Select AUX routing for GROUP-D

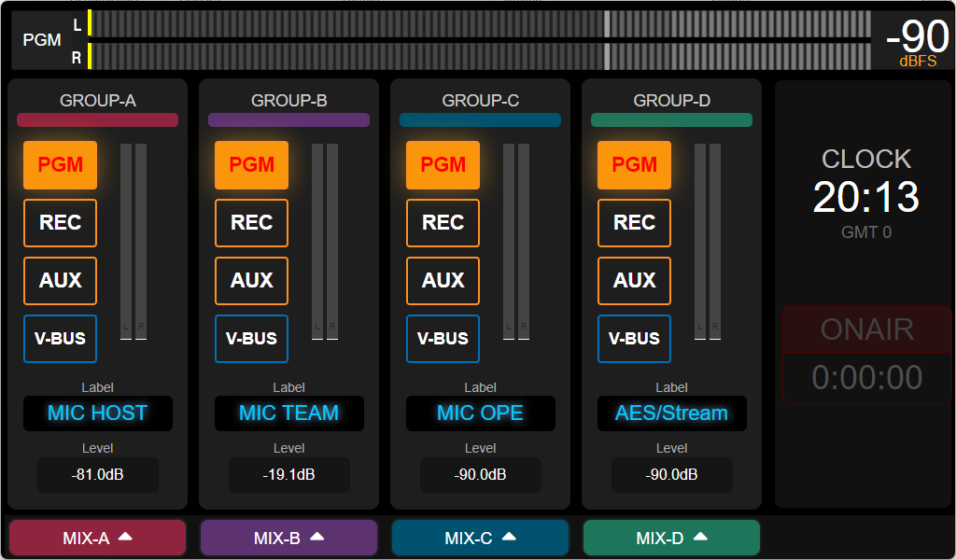coord(634,281)
